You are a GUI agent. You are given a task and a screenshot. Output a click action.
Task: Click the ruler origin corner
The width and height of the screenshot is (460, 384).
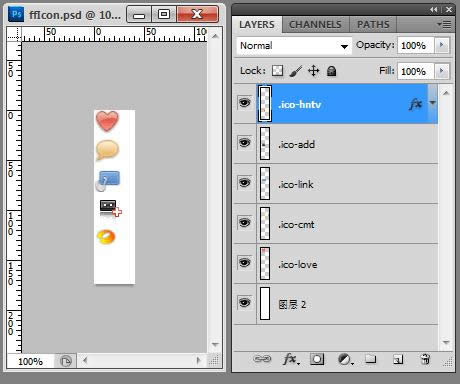point(14,34)
